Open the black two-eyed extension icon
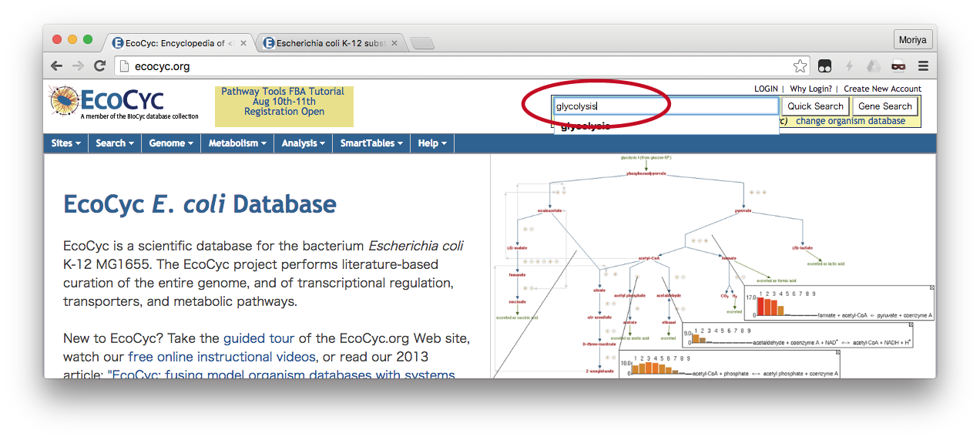Viewport: 980px width, 440px height. [825, 66]
